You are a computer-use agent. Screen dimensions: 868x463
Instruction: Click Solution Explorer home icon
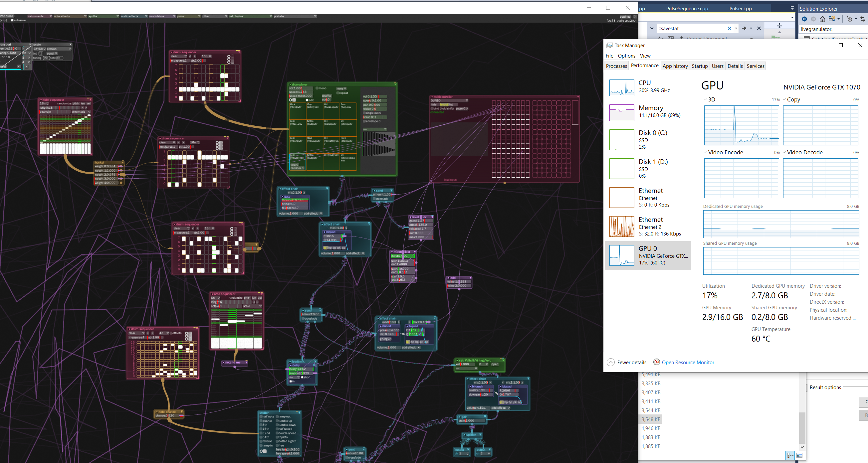822,19
